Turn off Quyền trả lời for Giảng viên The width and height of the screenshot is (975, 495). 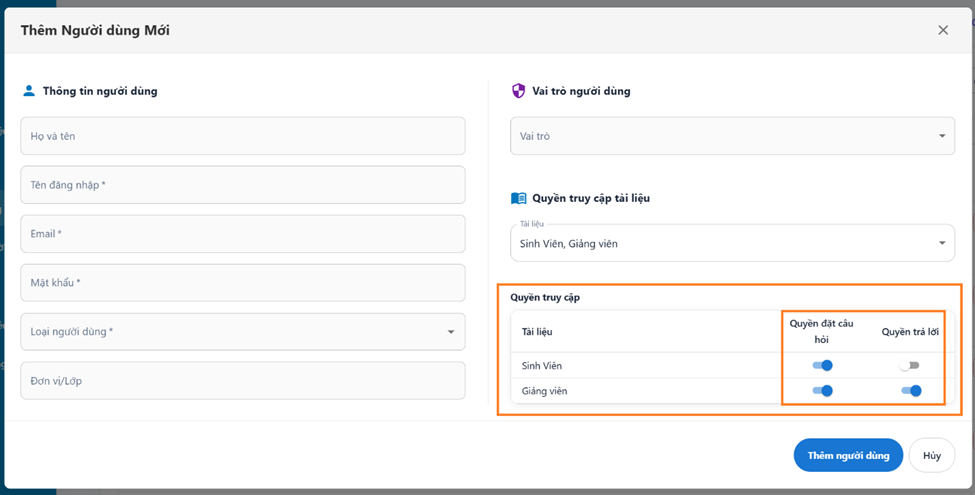(x=911, y=391)
